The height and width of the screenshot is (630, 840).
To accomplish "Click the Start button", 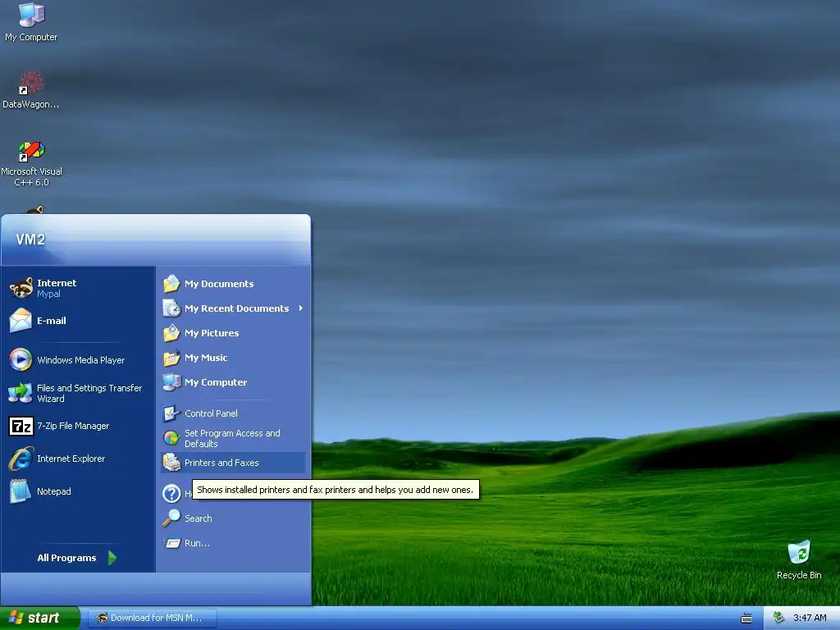I will click(40, 618).
